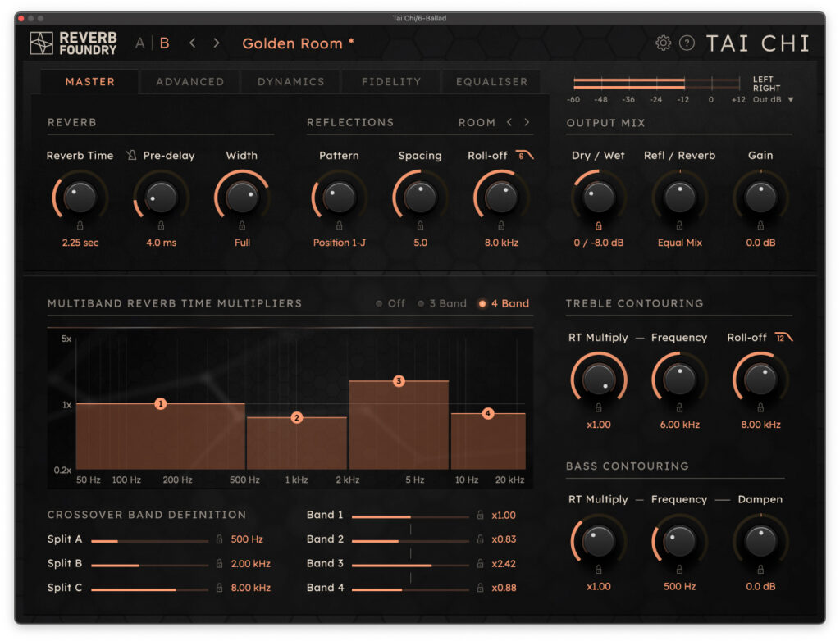Go to previous preset with left chevron
The height and width of the screenshot is (641, 840).
[x=192, y=43]
